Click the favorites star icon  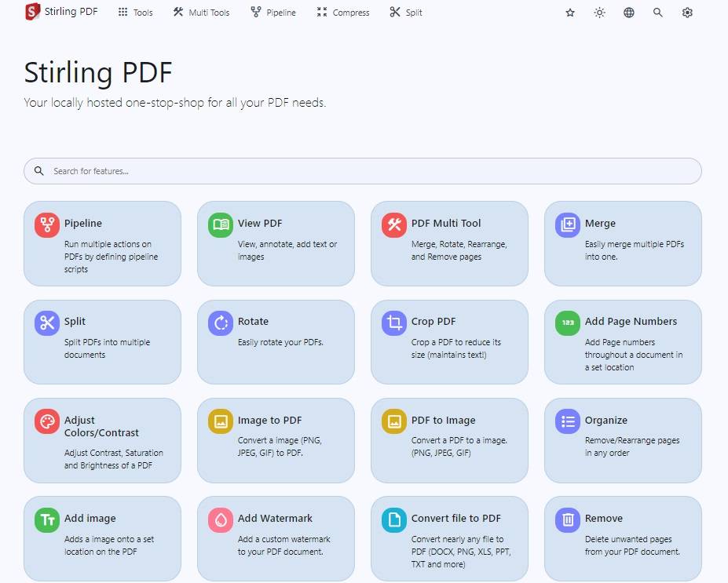(570, 13)
